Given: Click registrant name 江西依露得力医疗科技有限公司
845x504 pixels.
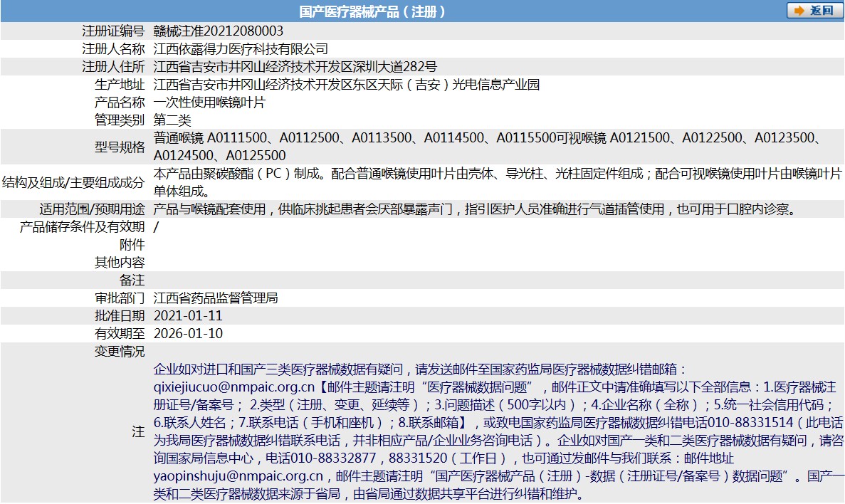Looking at the screenshot, I should 241,49.
